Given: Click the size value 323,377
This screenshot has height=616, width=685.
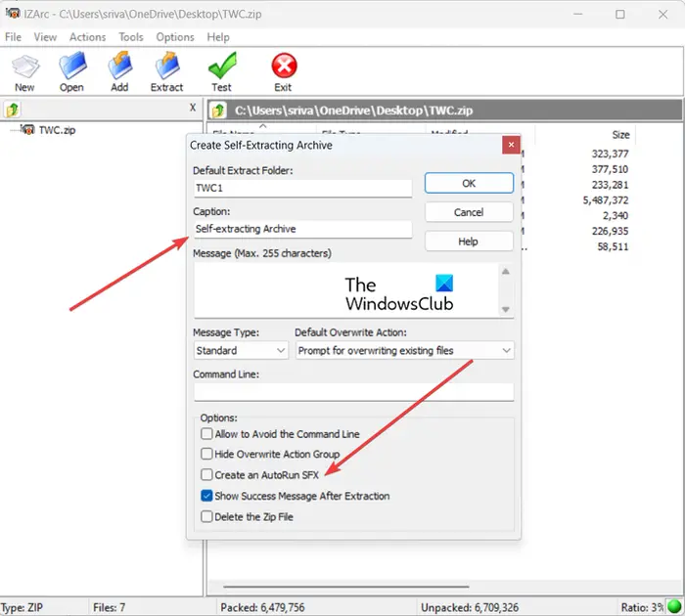Looking at the screenshot, I should pyautogui.click(x=610, y=154).
